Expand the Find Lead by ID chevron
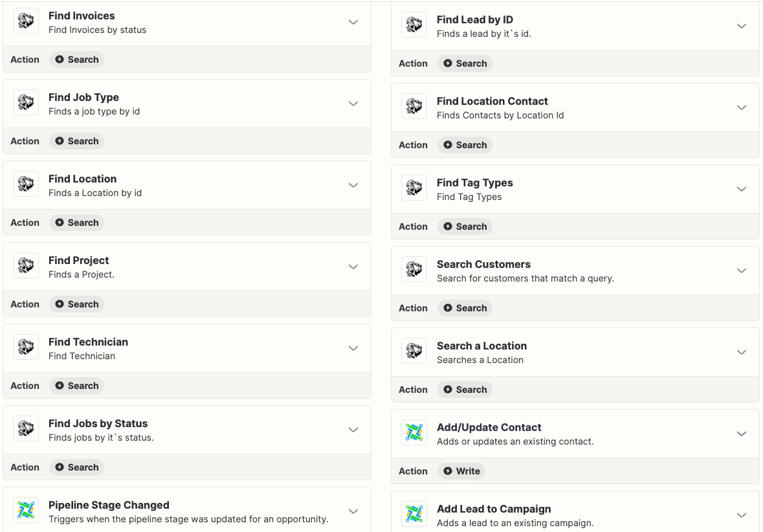This screenshot has width=763, height=532. coord(742,26)
